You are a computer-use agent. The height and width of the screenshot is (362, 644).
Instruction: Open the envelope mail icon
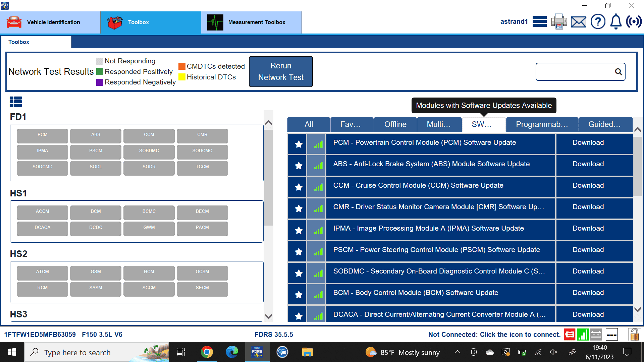[579, 22]
